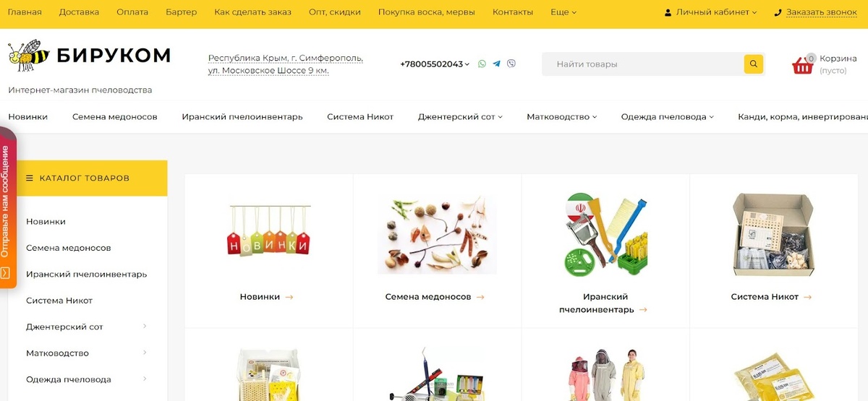
Task: Open the Личный кабинет account icon
Action: (x=668, y=12)
